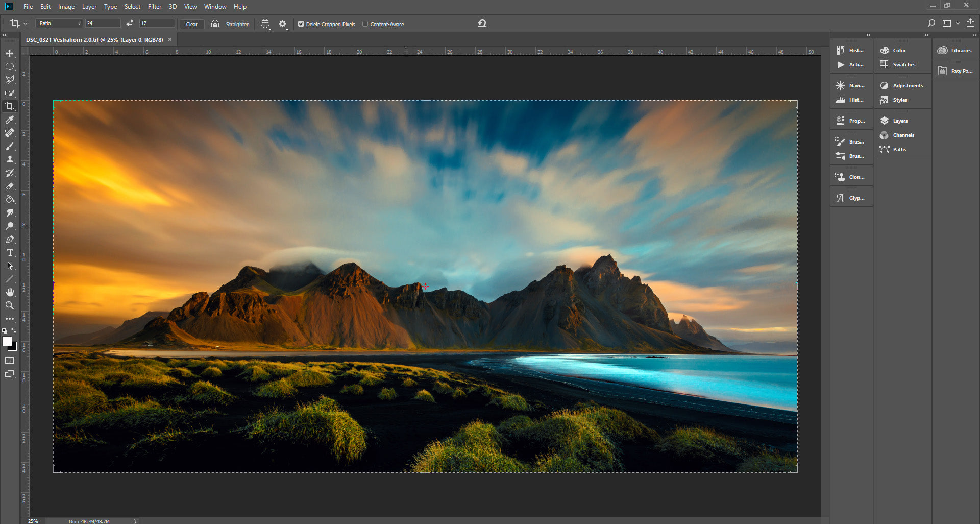Select the Paint Bucket tool
The width and height of the screenshot is (980, 524).
[10, 199]
